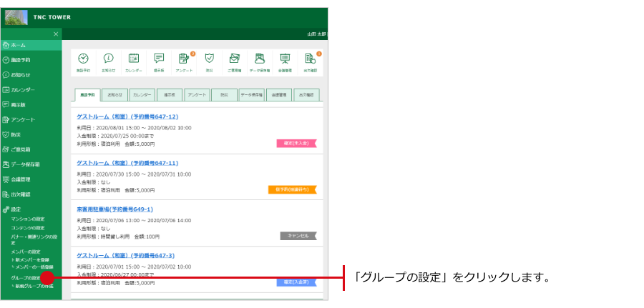This screenshot has width=644, height=308.
Task: Open the 防災 shield icon in icon row
Action: (x=209, y=60)
